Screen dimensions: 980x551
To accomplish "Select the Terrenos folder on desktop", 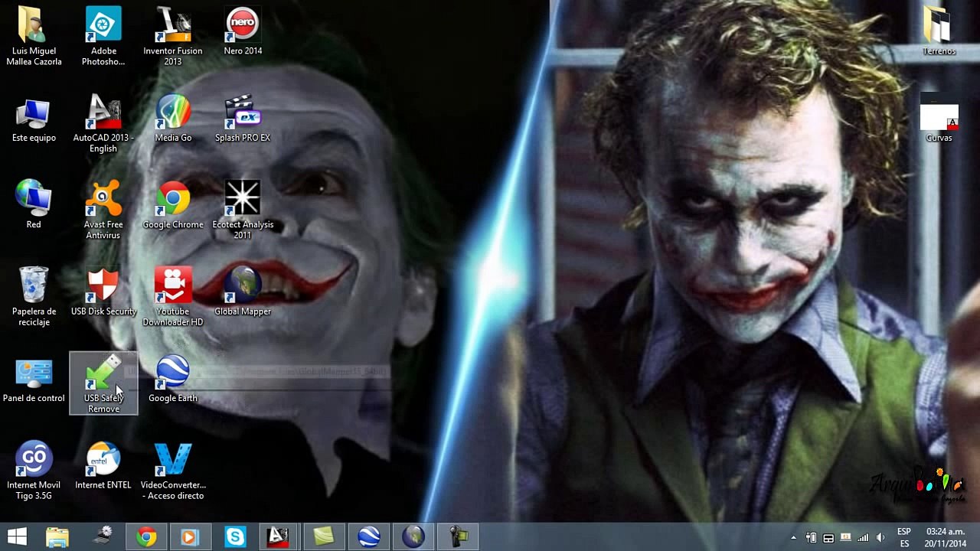I will [939, 31].
